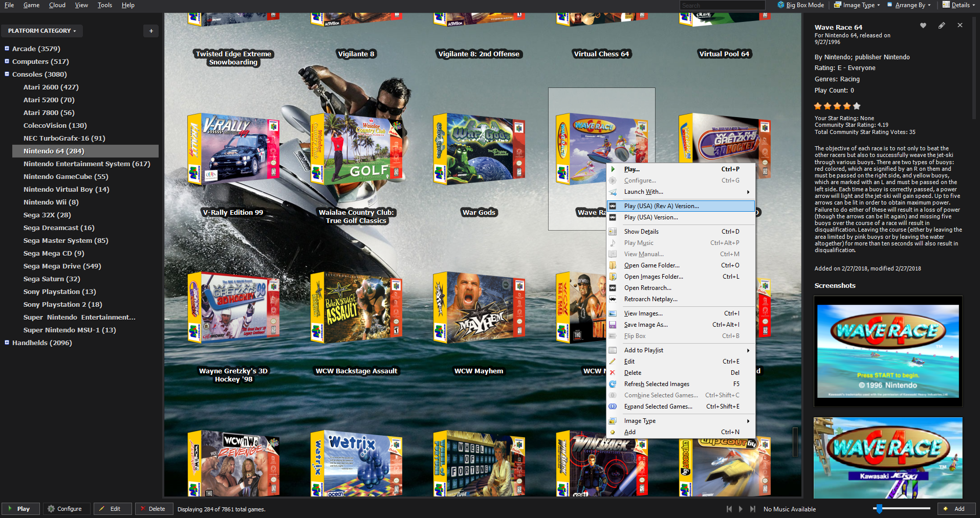The width and height of the screenshot is (980, 518).
Task: Click the bottom bar Play button
Action: coord(19,509)
